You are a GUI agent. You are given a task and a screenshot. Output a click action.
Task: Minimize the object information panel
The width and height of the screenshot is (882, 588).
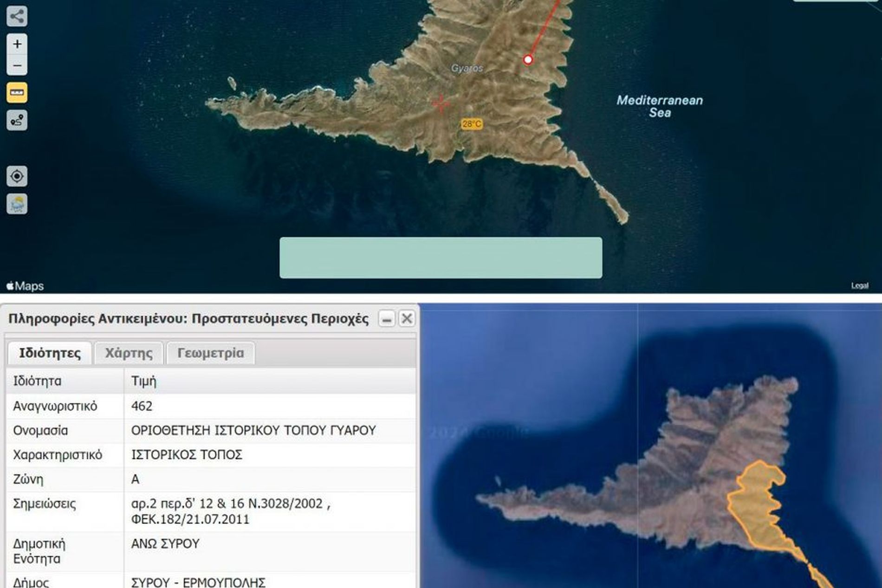[386, 319]
